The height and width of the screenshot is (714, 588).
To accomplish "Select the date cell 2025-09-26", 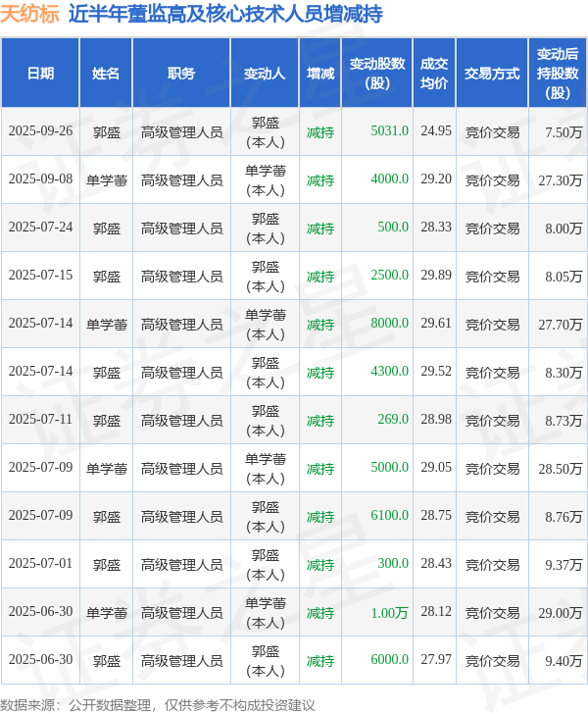I will (40, 131).
